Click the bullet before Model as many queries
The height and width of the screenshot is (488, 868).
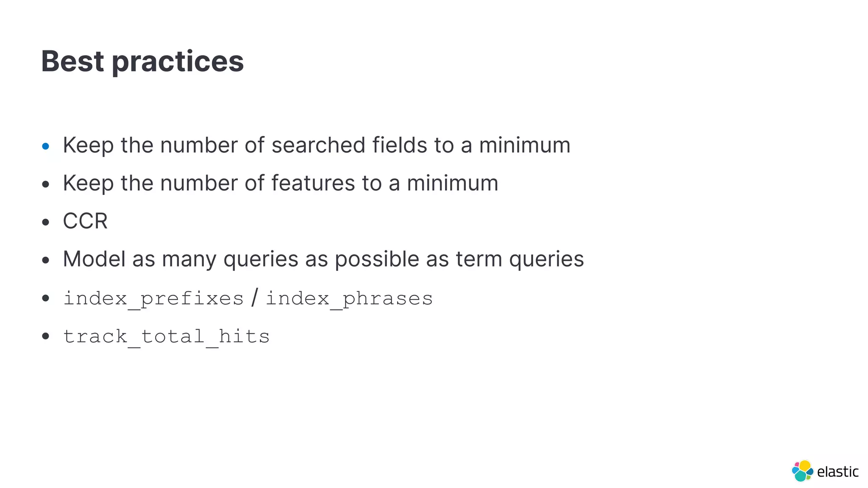coord(46,261)
